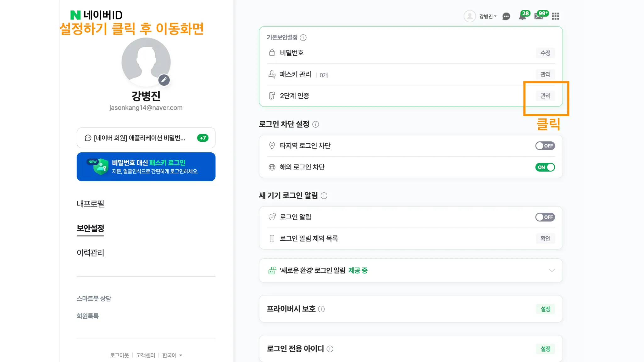
Task: Open 스마트봇 상담
Action: pyautogui.click(x=94, y=299)
